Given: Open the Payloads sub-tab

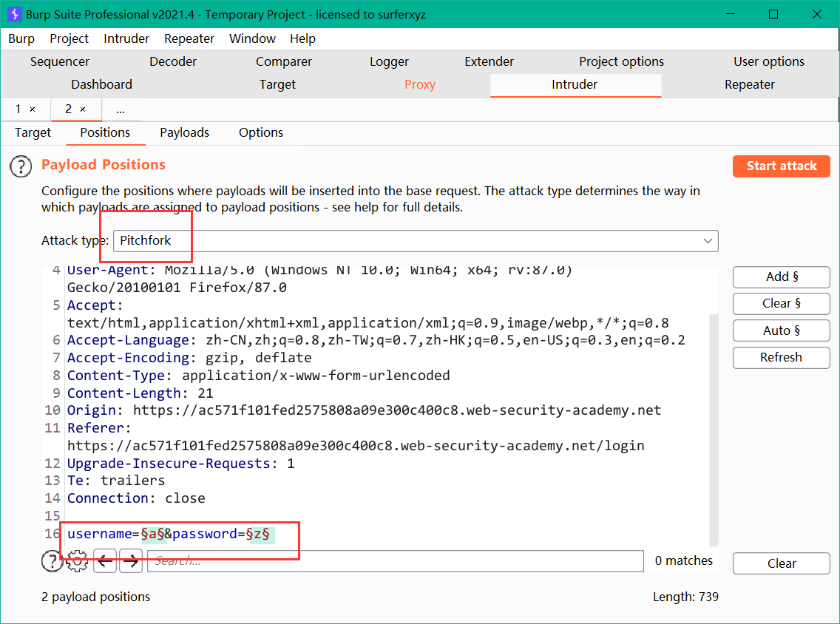Looking at the screenshot, I should [185, 133].
